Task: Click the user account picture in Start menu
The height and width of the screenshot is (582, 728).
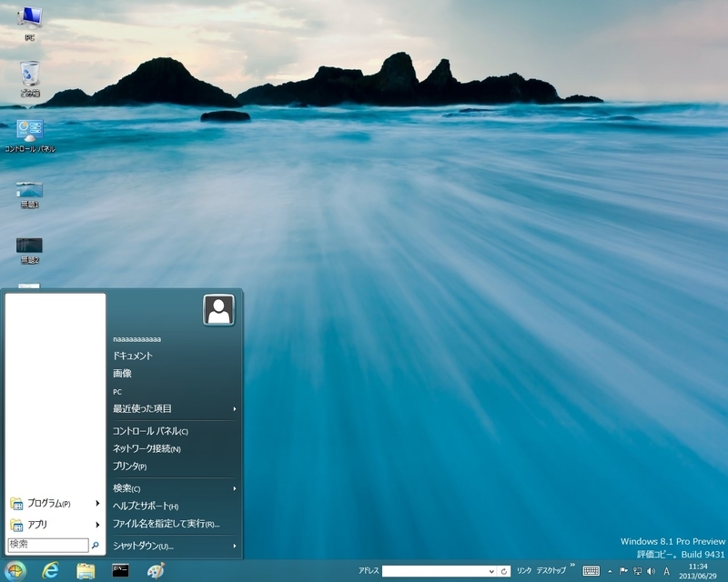Action: (218, 309)
